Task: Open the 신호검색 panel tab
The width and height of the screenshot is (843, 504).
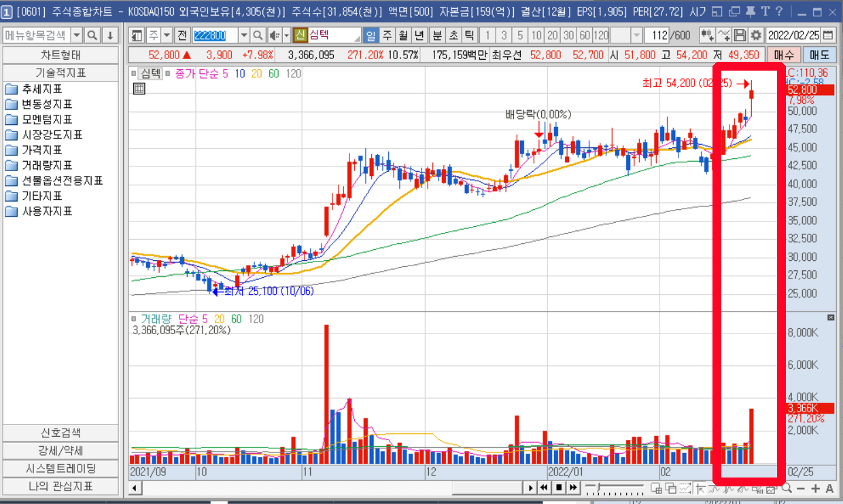Action: [61, 433]
